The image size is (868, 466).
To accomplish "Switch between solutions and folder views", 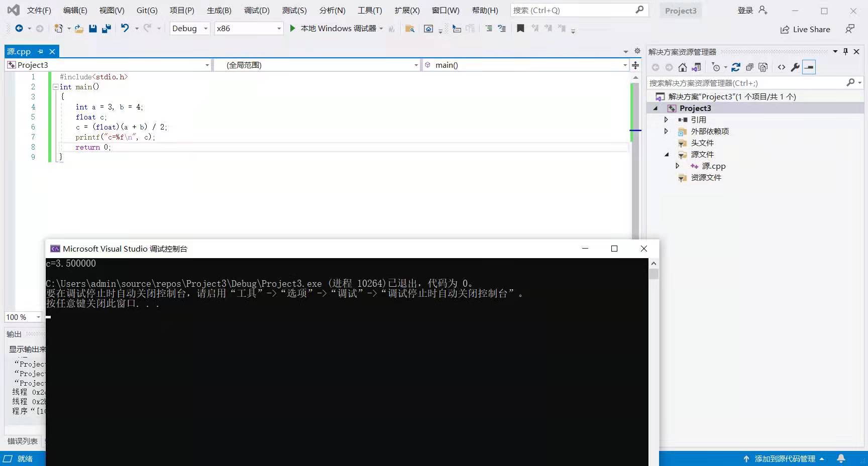I will [x=696, y=67].
